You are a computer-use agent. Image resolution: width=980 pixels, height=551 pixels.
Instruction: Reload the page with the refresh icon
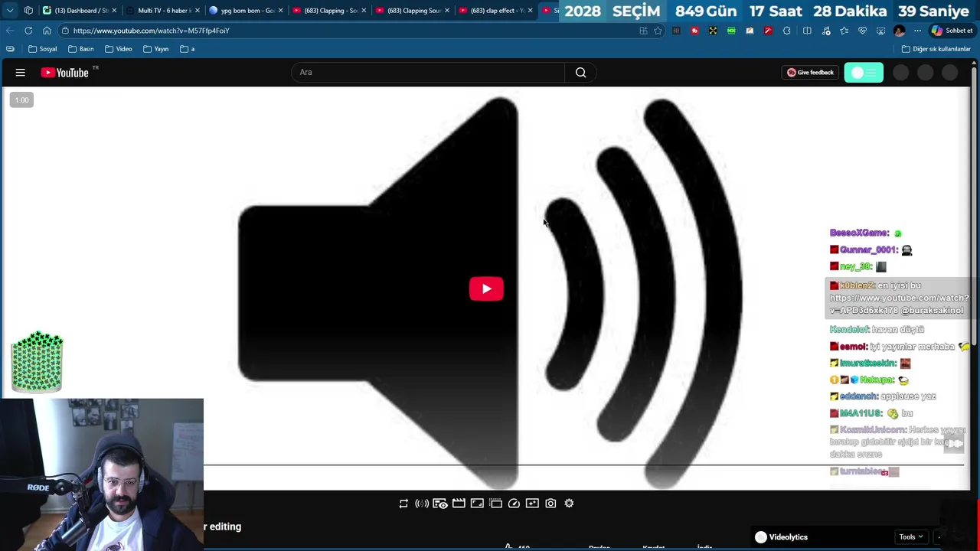[x=28, y=31]
